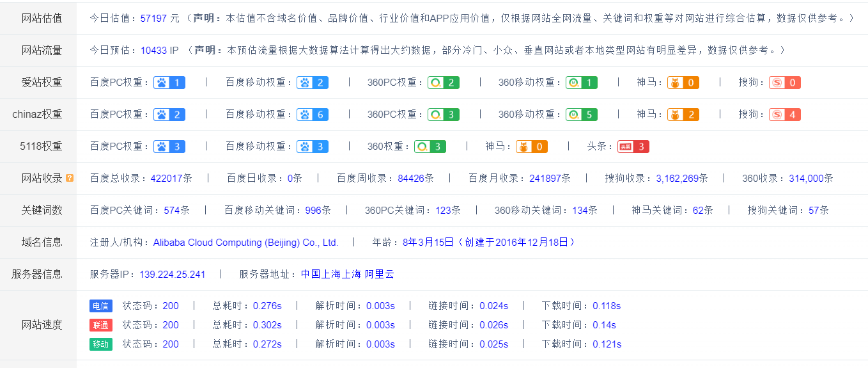This screenshot has width=868, height=368.
Task: Open domain age 8年3月15日 link
Action: pyautogui.click(x=489, y=243)
